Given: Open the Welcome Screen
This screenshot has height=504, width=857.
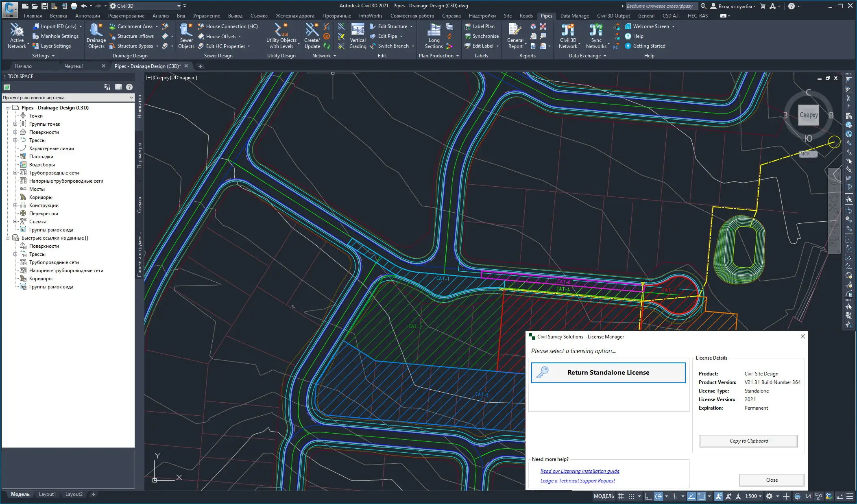Looking at the screenshot, I should point(647,26).
